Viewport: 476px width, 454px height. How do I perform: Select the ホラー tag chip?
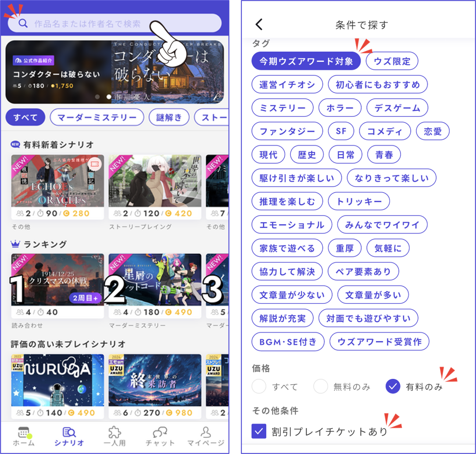340,108
